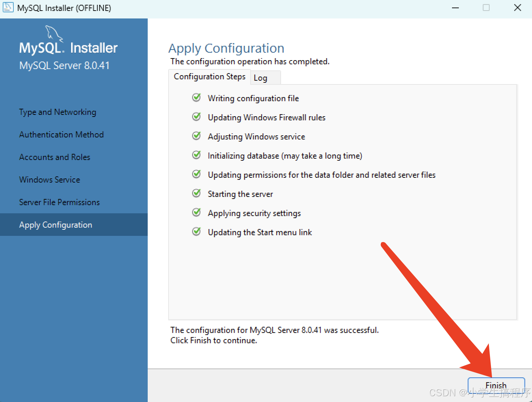532x402 pixels.
Task: Click the check icon for Updating Windows Firewall rules
Action: (197, 117)
